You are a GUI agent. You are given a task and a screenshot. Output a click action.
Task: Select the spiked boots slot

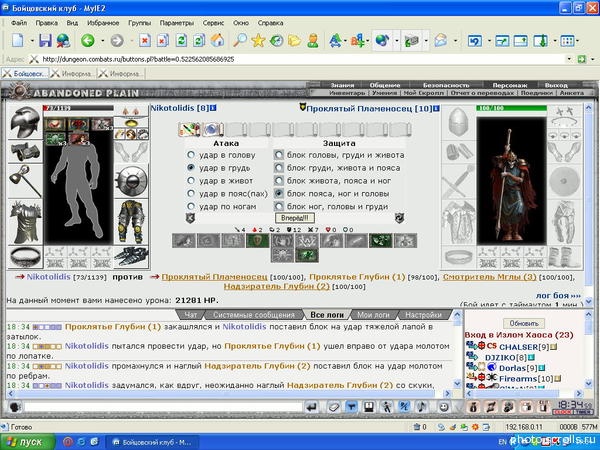(131, 257)
